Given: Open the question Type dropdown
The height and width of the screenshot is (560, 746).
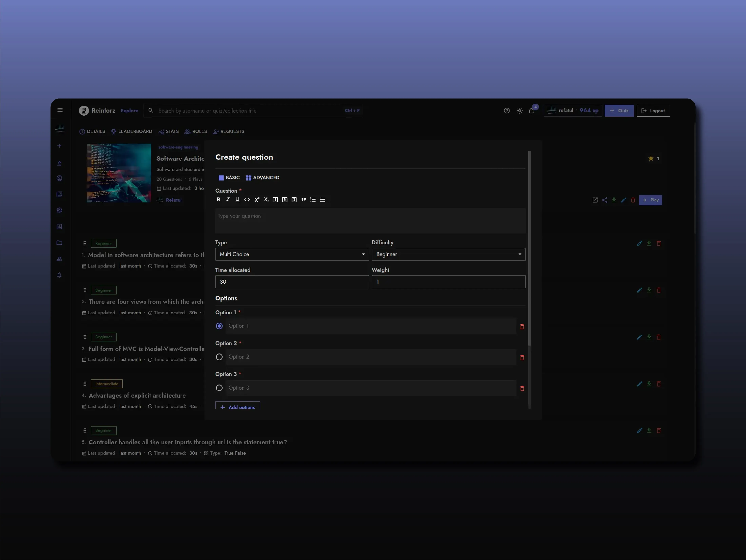Looking at the screenshot, I should pos(292,254).
